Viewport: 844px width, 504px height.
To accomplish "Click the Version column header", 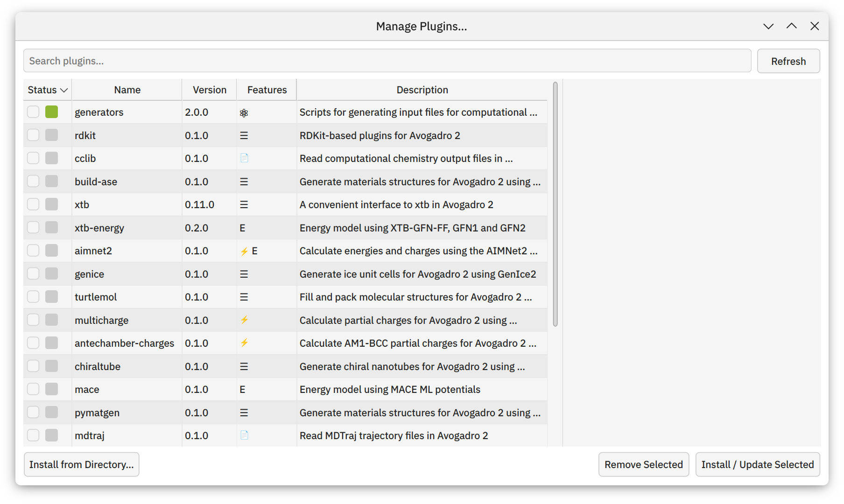I will [x=209, y=90].
